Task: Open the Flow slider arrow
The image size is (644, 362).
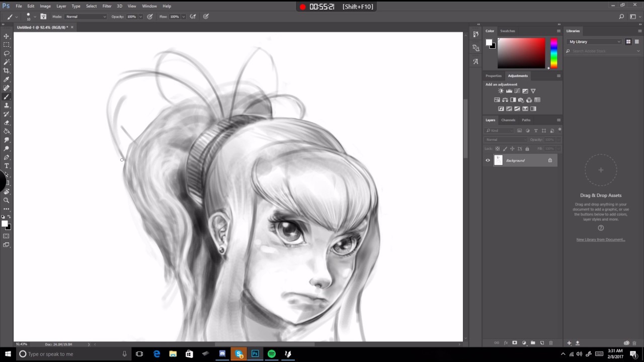Action: coord(184,17)
